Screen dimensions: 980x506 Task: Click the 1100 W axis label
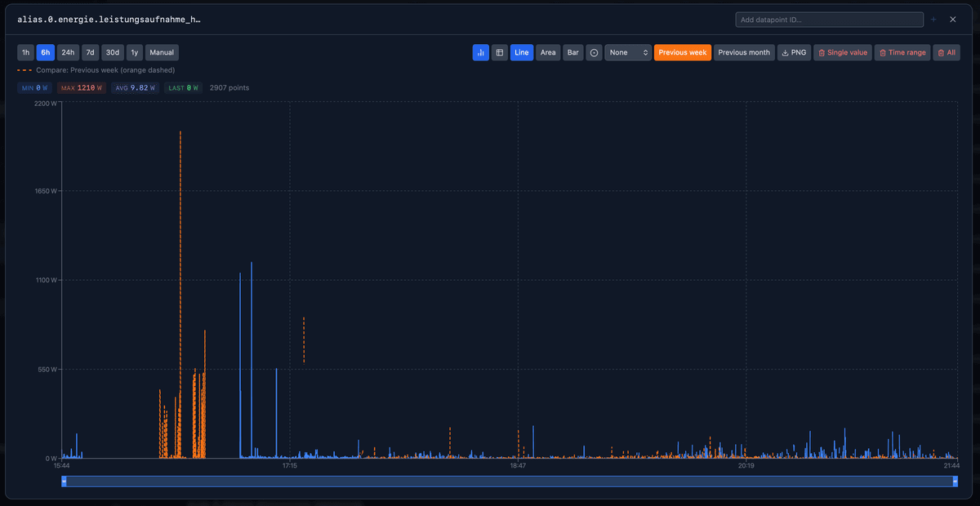tap(46, 280)
